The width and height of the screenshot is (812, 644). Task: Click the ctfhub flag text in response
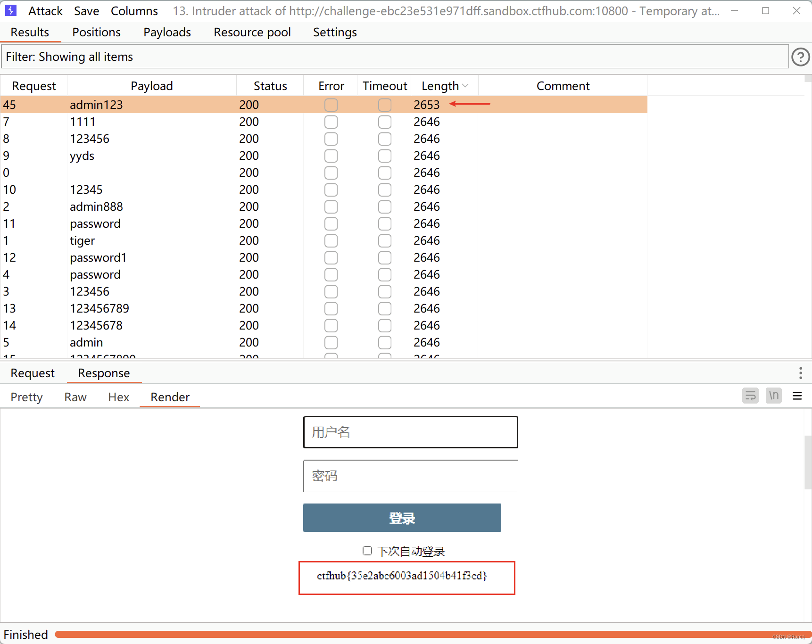click(402, 576)
